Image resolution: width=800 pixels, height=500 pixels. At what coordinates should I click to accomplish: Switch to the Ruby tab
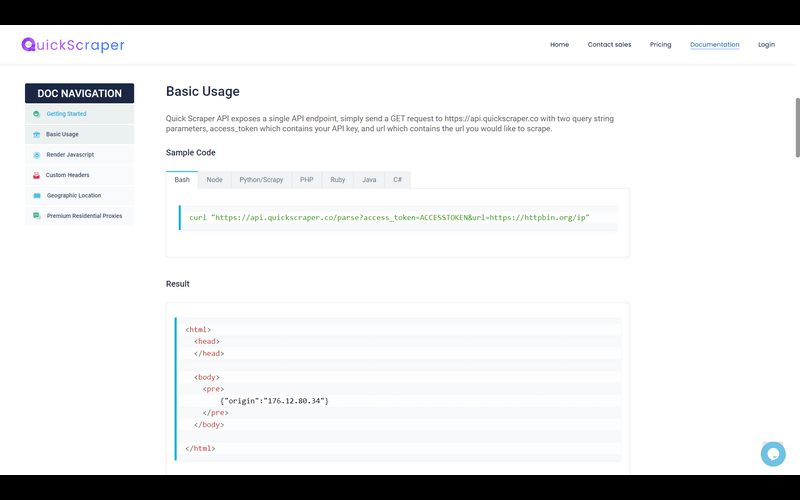point(338,180)
